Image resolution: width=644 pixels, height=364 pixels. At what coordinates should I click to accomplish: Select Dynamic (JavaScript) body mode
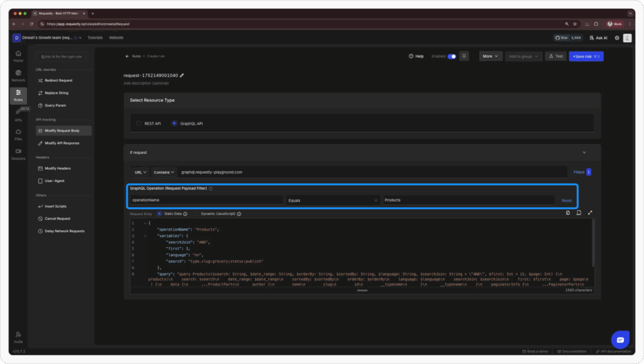pyautogui.click(x=196, y=214)
